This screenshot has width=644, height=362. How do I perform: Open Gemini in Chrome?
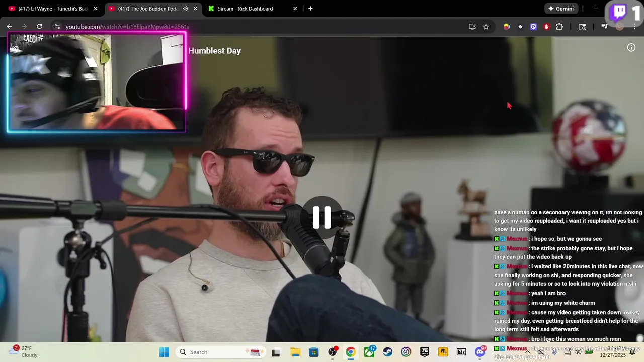(561, 9)
